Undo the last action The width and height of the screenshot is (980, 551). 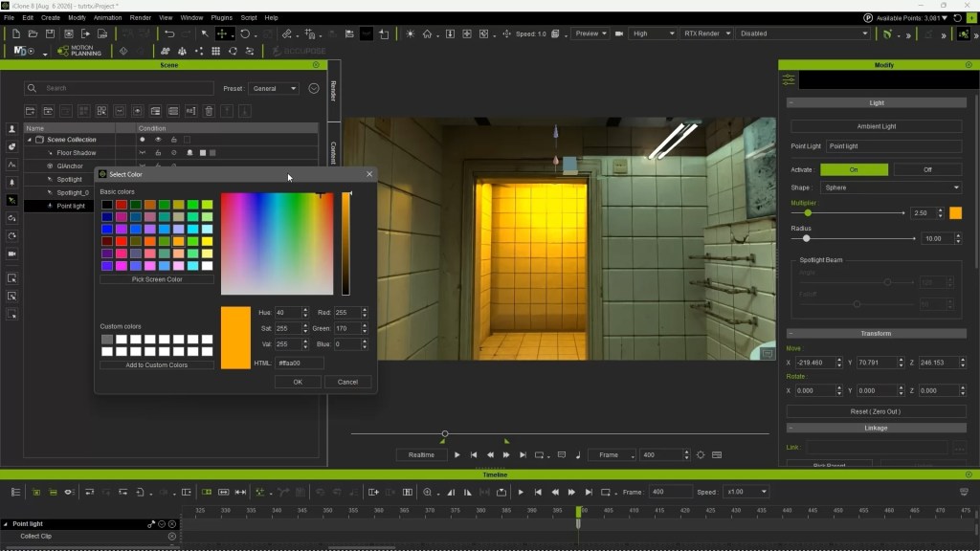(169, 33)
